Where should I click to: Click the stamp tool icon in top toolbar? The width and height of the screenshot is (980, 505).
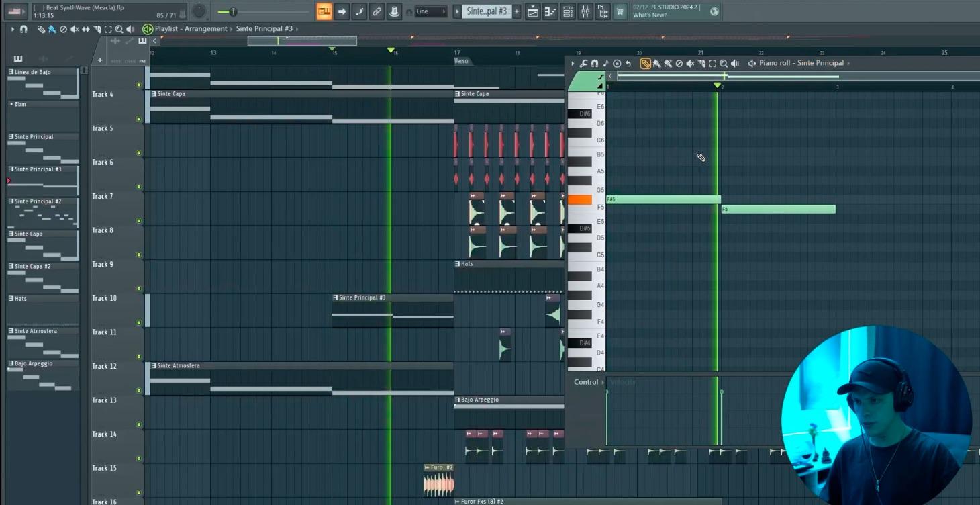click(x=394, y=11)
